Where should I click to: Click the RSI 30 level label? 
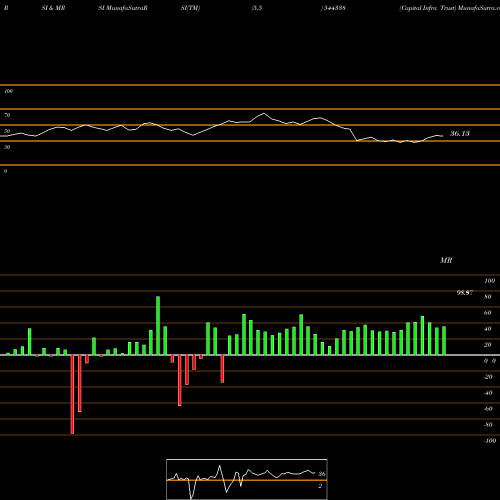[x=7, y=147]
